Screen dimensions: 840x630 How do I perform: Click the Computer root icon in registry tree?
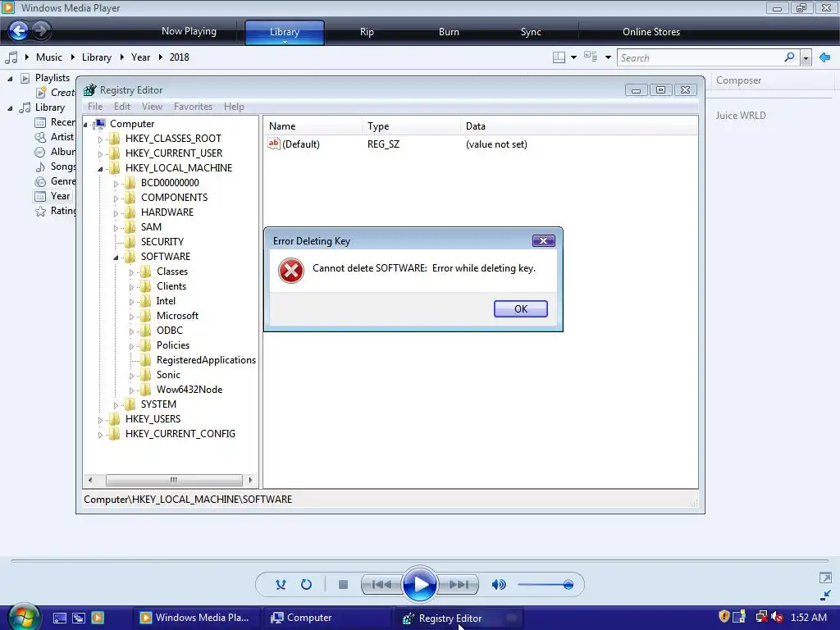(99, 124)
